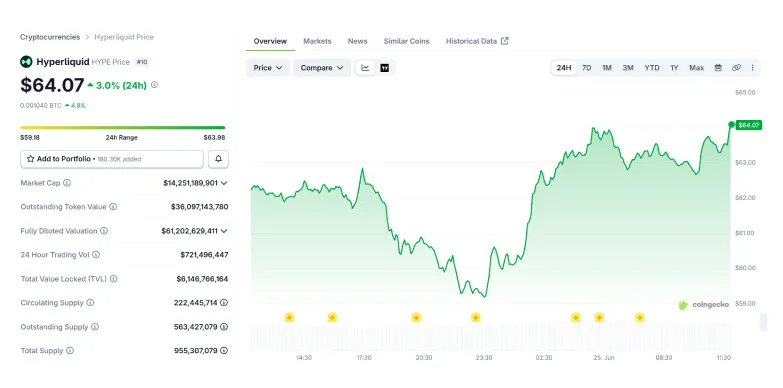Viewport: 783px width, 388px height.
Task: Click the 0.001040 BTC price text
Action: pos(41,105)
